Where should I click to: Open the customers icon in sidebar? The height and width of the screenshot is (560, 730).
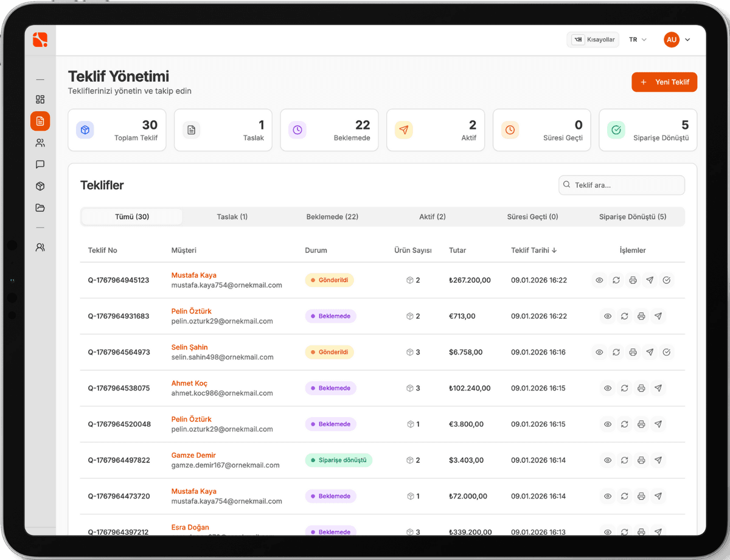click(40, 143)
